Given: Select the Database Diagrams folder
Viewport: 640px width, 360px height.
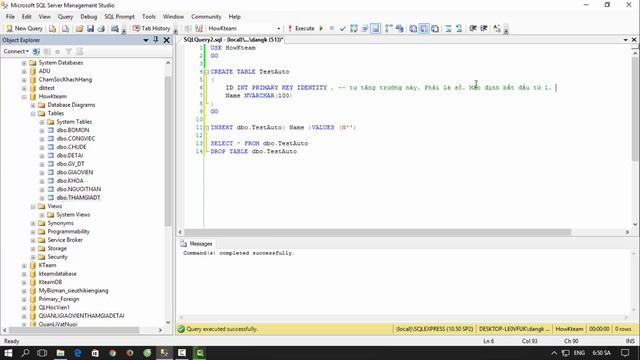Looking at the screenshot, I should (71, 105).
